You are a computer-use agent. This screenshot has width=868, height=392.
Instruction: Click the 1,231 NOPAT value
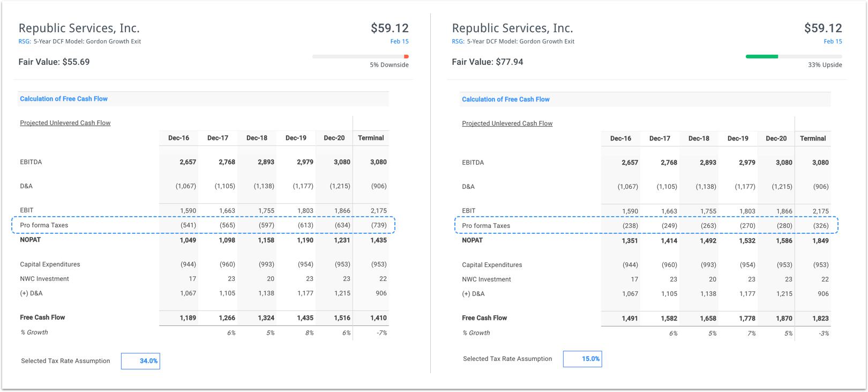(342, 240)
